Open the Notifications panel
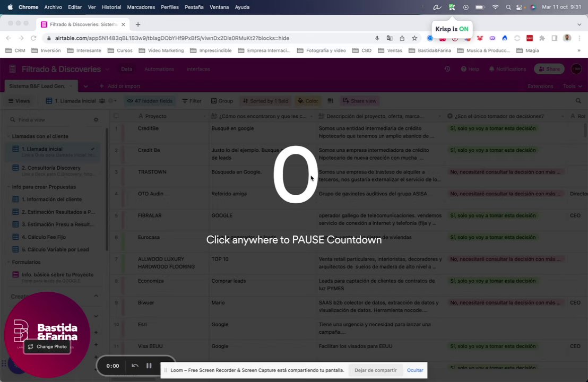Viewport: 588px width, 382px height. pos(507,69)
